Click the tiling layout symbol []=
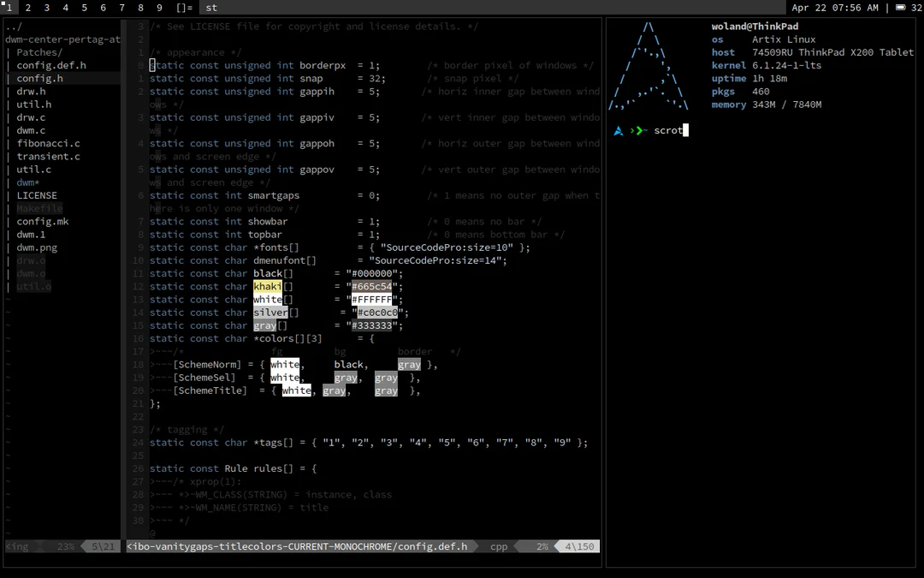This screenshot has height=578, width=924. pyautogui.click(x=182, y=8)
